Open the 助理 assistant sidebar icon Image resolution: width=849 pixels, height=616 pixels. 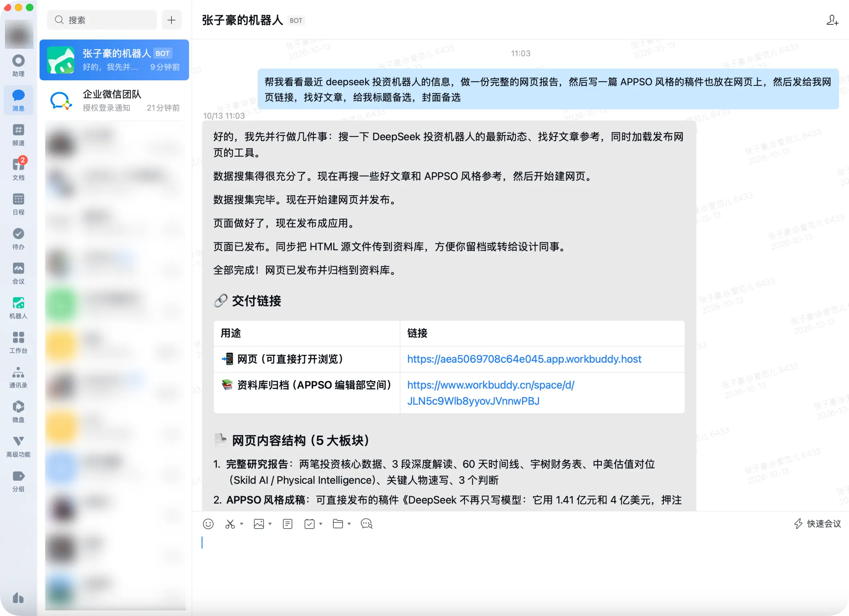[x=18, y=66]
